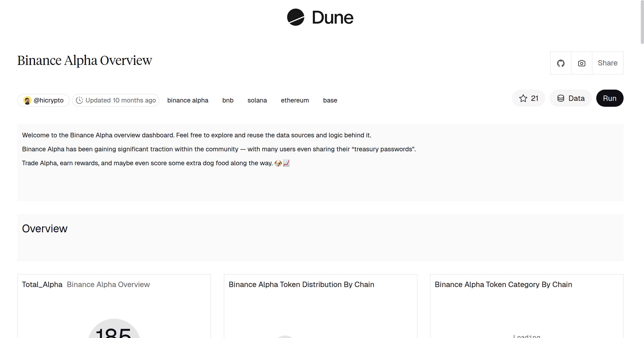Click the dog emoji in the welcome text
The height and width of the screenshot is (338, 644).
pos(278,163)
